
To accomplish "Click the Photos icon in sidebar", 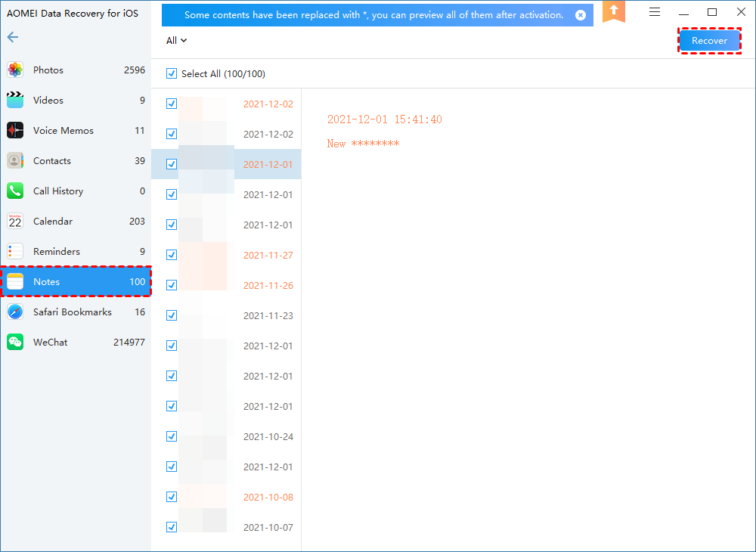I will point(15,70).
